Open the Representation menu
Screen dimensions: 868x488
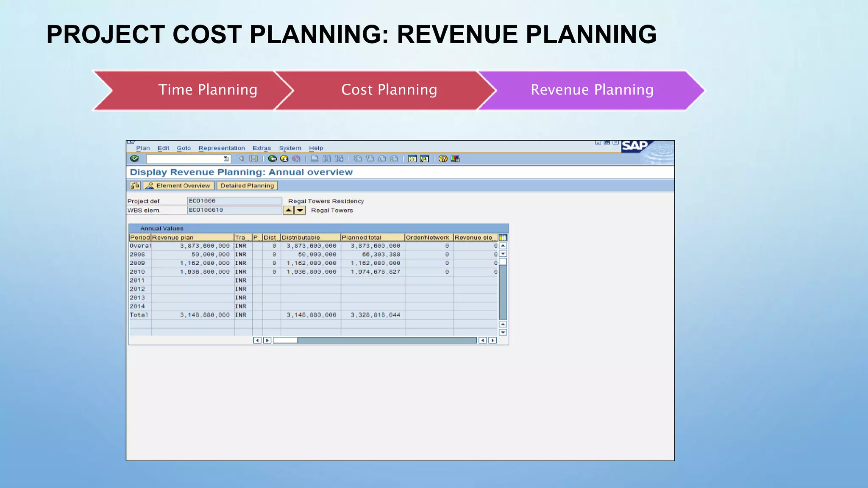point(221,148)
